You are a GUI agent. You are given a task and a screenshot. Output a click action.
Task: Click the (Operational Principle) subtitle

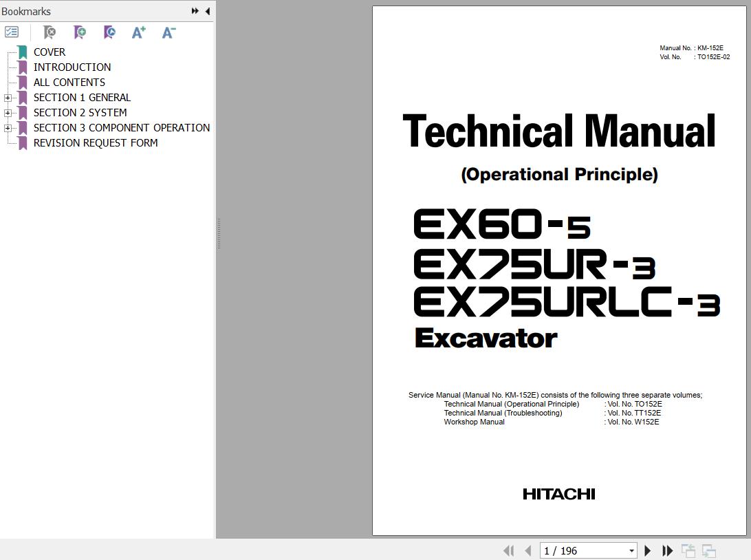[x=559, y=174]
